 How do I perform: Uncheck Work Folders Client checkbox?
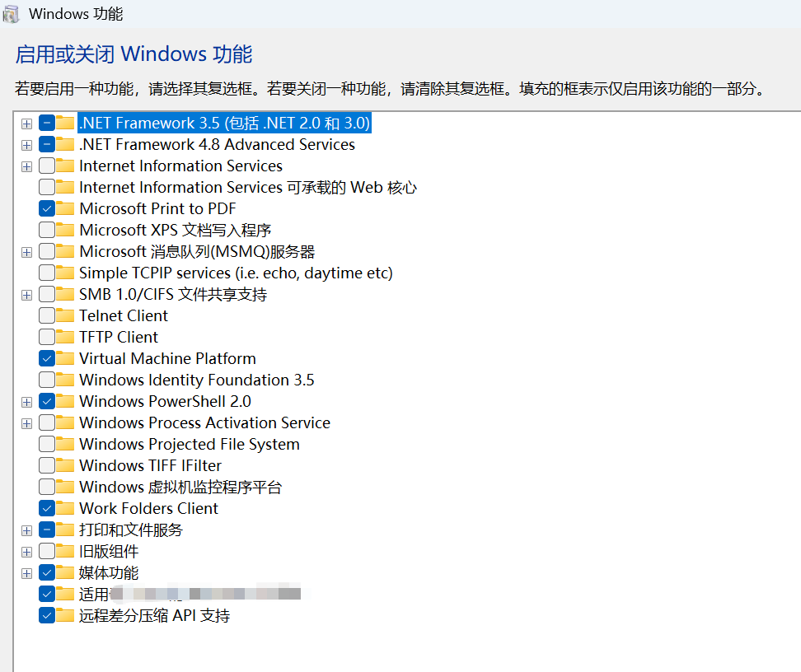coord(47,509)
